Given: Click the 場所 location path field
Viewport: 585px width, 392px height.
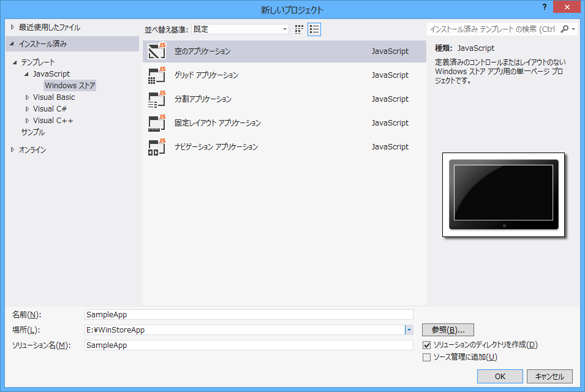Looking at the screenshot, I should coord(245,330).
